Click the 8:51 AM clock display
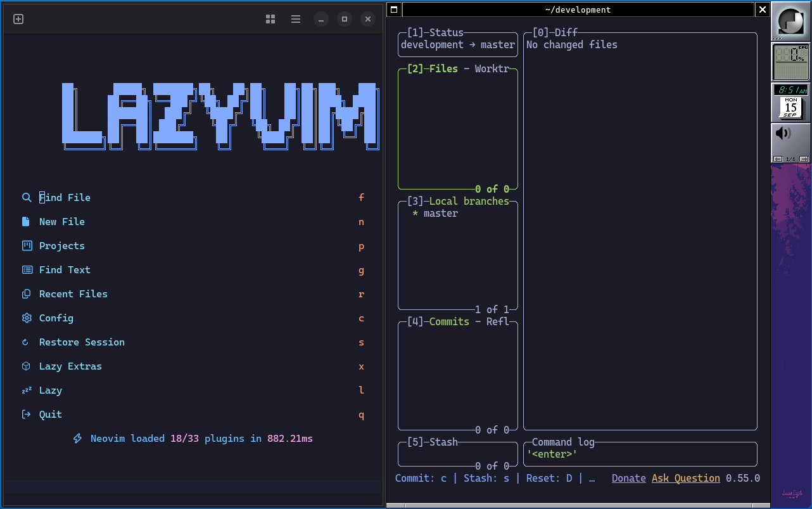The width and height of the screenshot is (812, 509). [x=791, y=90]
